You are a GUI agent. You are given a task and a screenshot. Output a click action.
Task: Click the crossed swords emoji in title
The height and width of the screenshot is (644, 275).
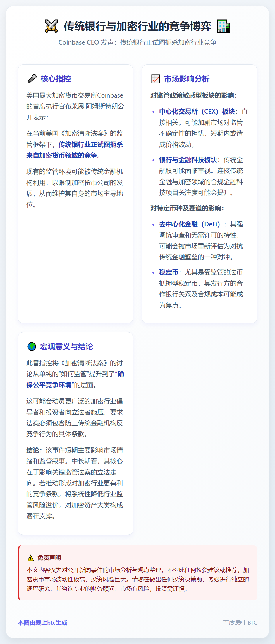[x=51, y=26]
